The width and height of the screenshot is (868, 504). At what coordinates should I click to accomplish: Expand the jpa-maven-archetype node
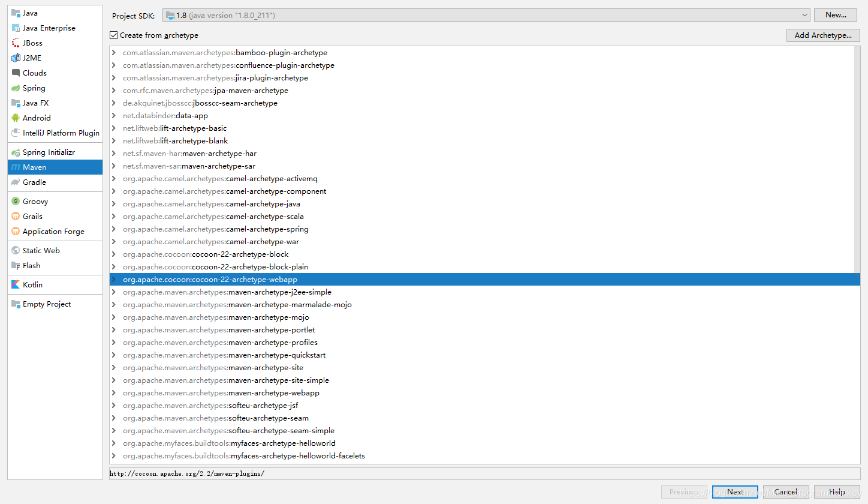point(113,91)
